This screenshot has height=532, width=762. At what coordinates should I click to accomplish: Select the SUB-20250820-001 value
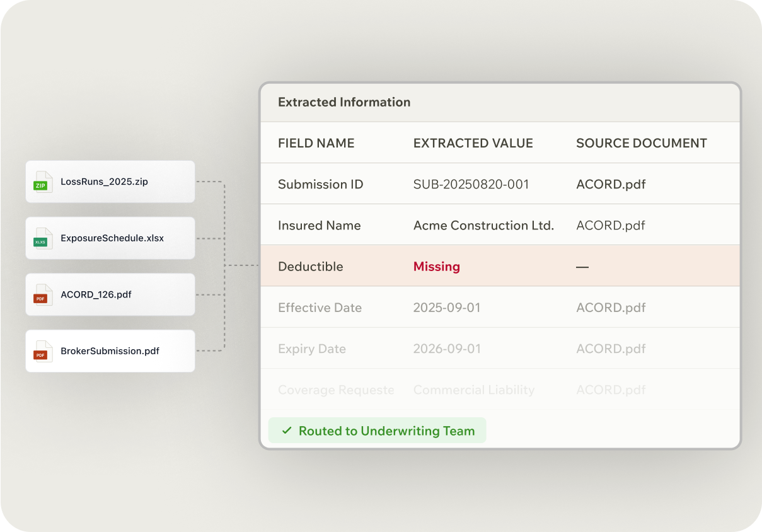tap(471, 185)
